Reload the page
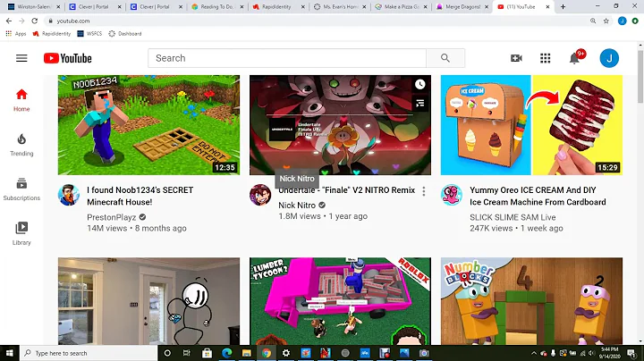 coord(35,21)
